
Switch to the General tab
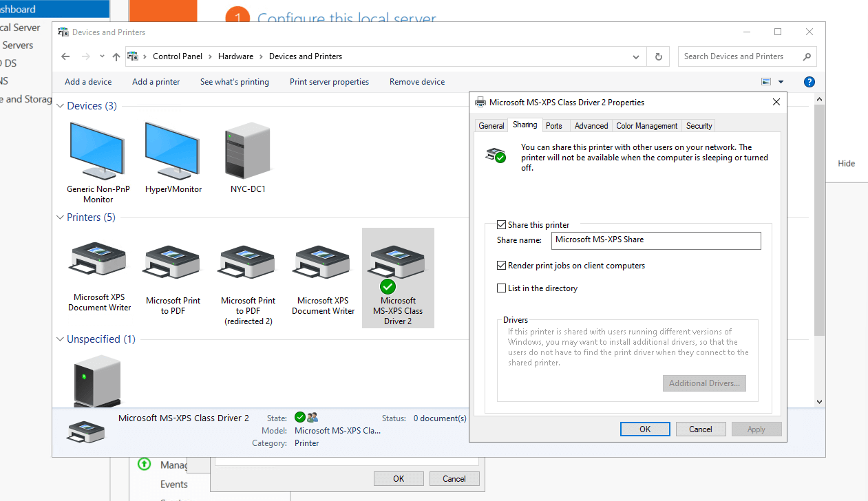tap(491, 126)
